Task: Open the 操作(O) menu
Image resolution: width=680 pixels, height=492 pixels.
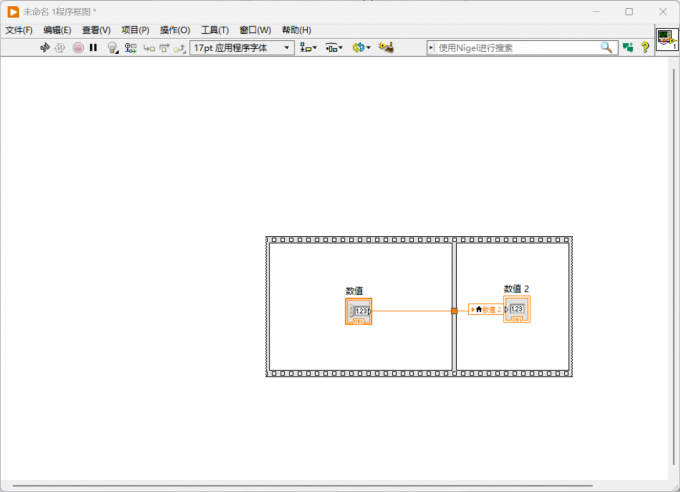Action: coord(175,30)
